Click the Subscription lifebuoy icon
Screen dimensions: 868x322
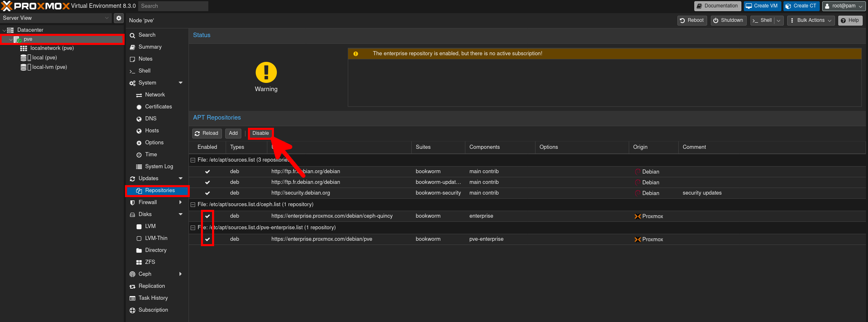point(132,310)
